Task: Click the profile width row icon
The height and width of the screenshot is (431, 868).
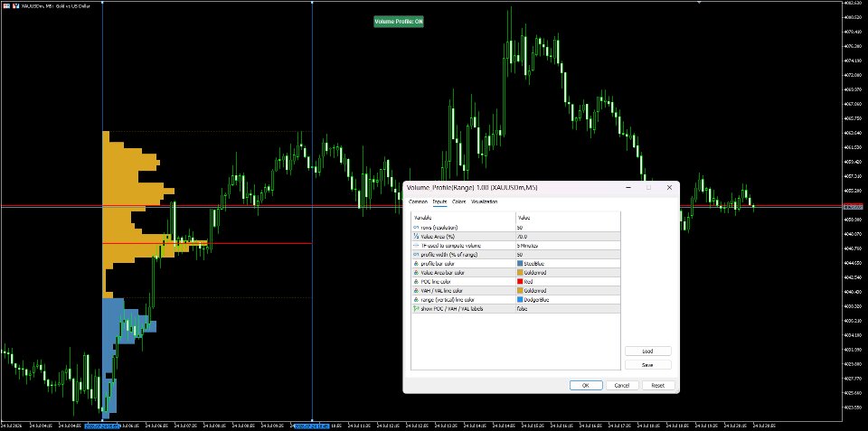Action: 416,255
